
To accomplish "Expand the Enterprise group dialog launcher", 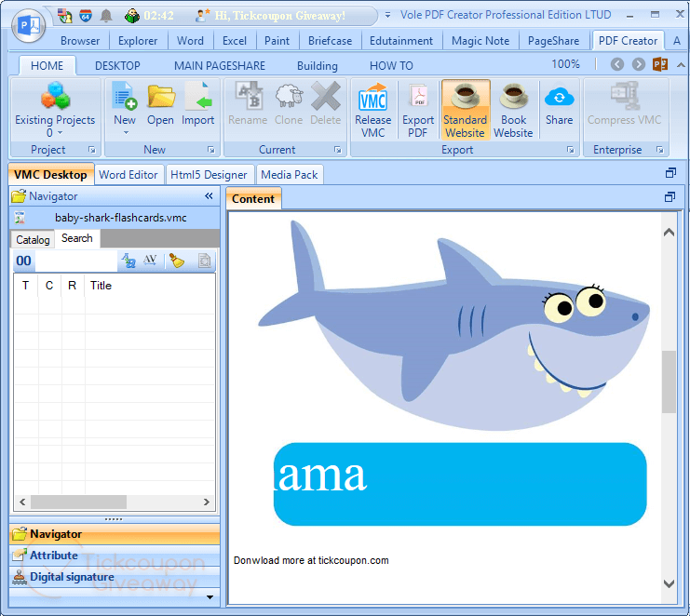I will 659,150.
